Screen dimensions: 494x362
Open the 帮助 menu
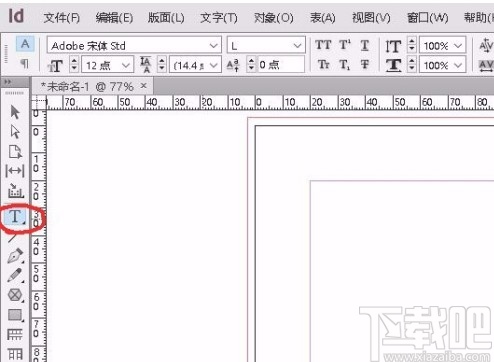pos(479,17)
